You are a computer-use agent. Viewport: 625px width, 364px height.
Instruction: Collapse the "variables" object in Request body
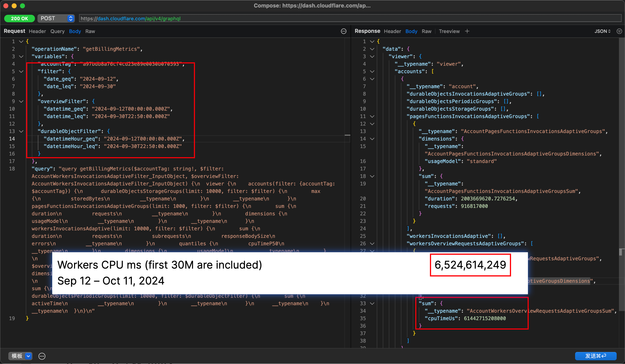21,57
